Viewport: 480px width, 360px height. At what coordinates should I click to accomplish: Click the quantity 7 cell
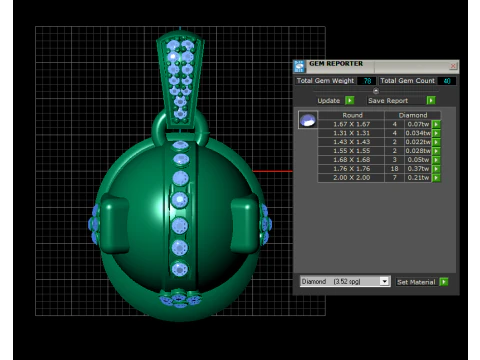[395, 178]
